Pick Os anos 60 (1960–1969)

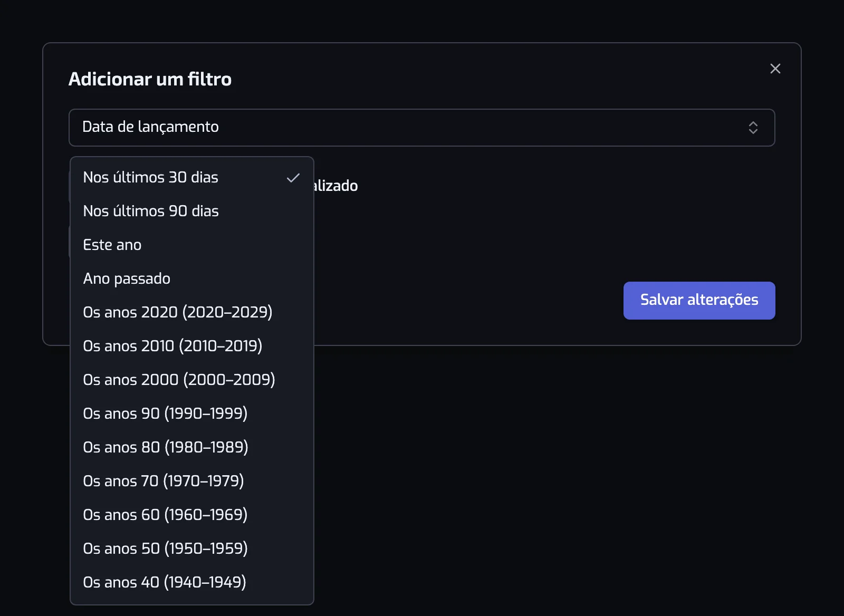click(192, 515)
